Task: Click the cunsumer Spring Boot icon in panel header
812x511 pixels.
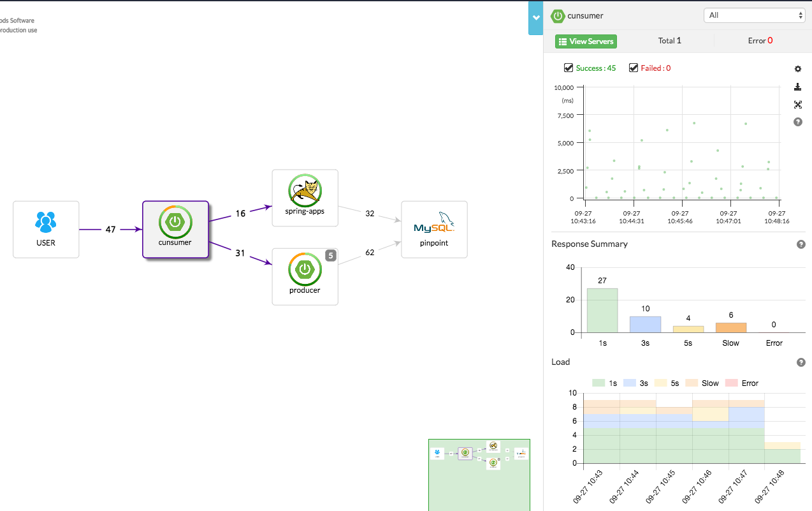Action: [558, 16]
